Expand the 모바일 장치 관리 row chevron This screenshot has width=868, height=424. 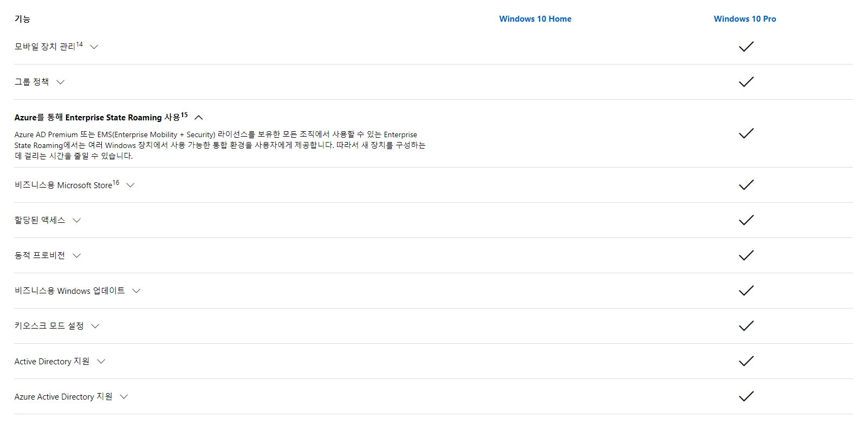coord(94,47)
